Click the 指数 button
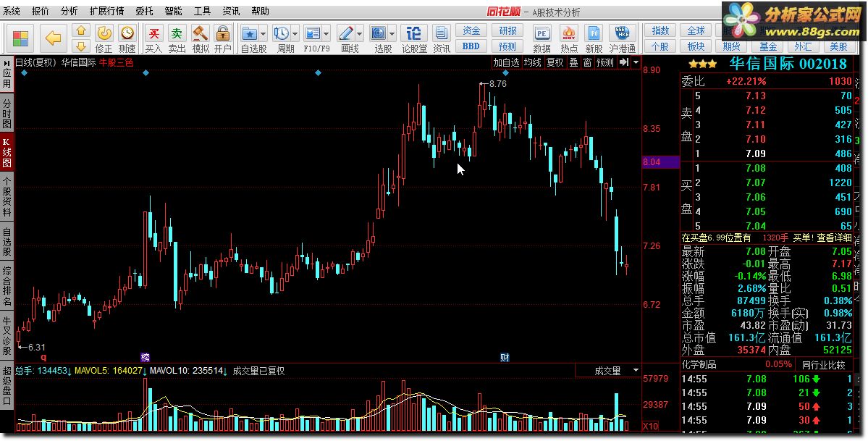This screenshot has width=868, height=441. tap(660, 31)
